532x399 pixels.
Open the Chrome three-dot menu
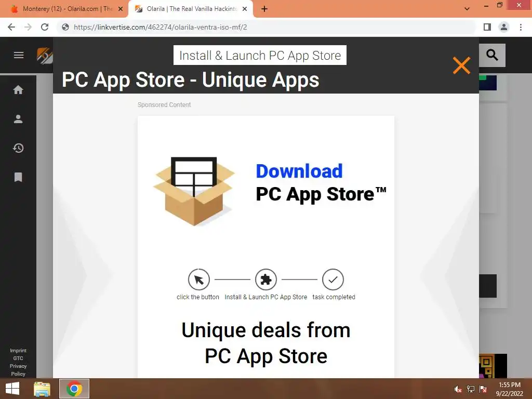(521, 27)
